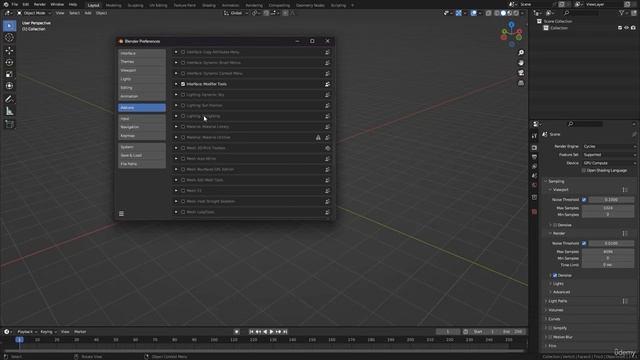Open the Object Mode dropdown
Image resolution: width=640 pixels, height=360 pixels.
[34, 13]
